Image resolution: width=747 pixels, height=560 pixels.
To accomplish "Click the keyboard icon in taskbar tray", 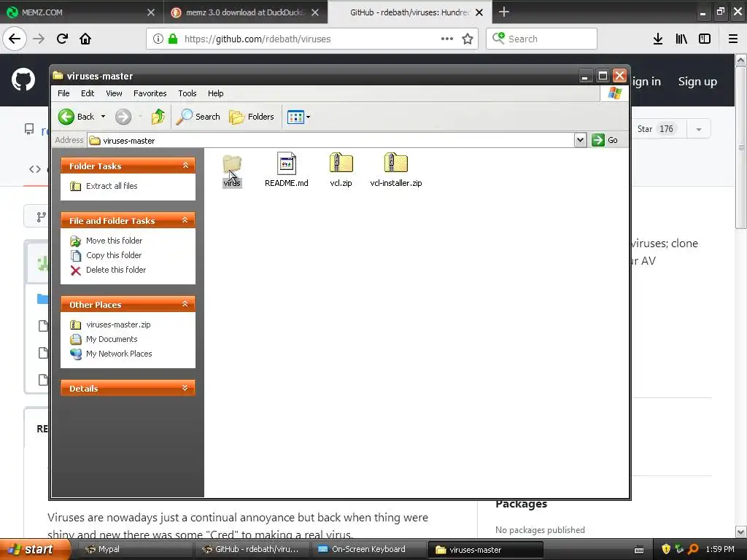I will coord(639,550).
